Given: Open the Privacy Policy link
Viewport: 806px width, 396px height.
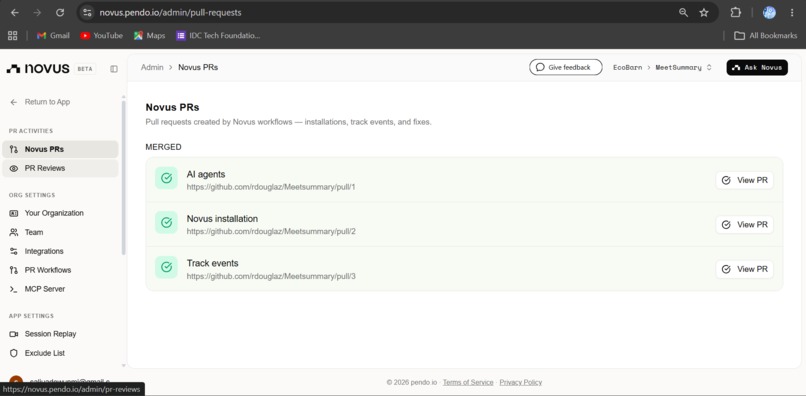Looking at the screenshot, I should click(521, 382).
